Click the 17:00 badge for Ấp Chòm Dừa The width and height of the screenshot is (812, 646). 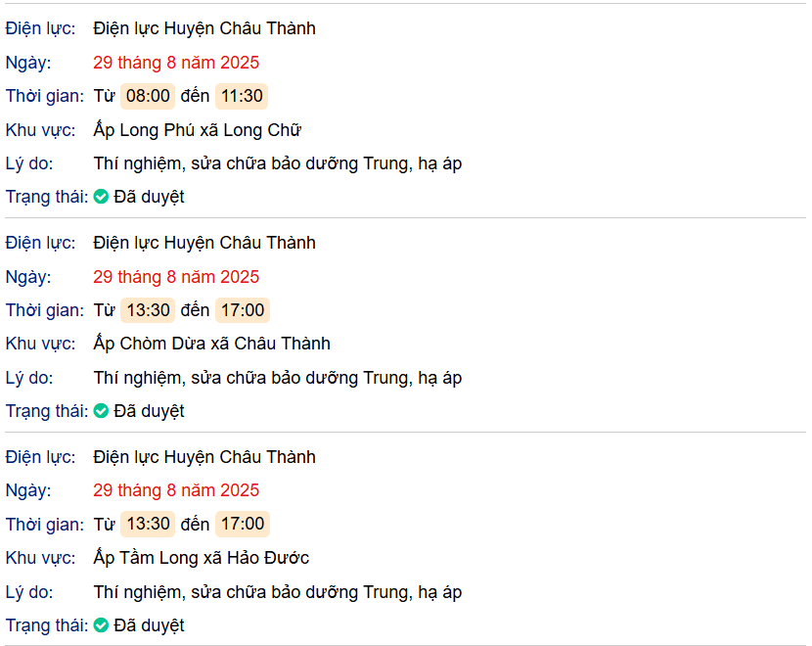coord(243,310)
